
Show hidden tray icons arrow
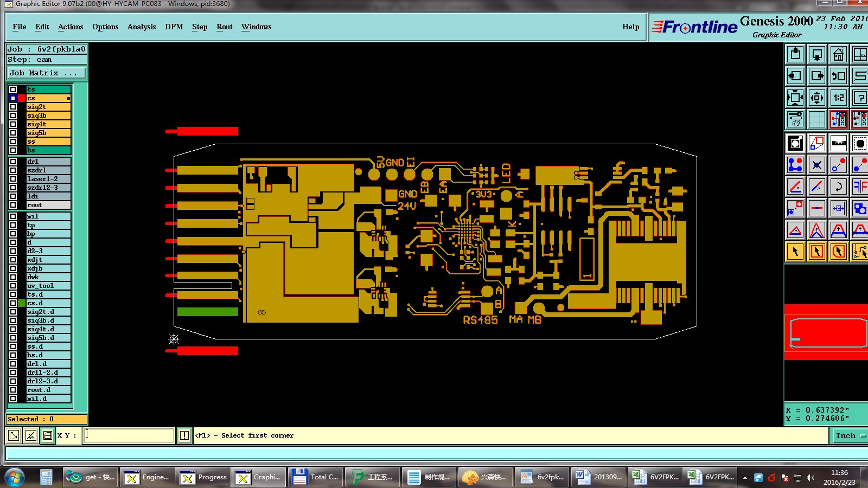745,478
